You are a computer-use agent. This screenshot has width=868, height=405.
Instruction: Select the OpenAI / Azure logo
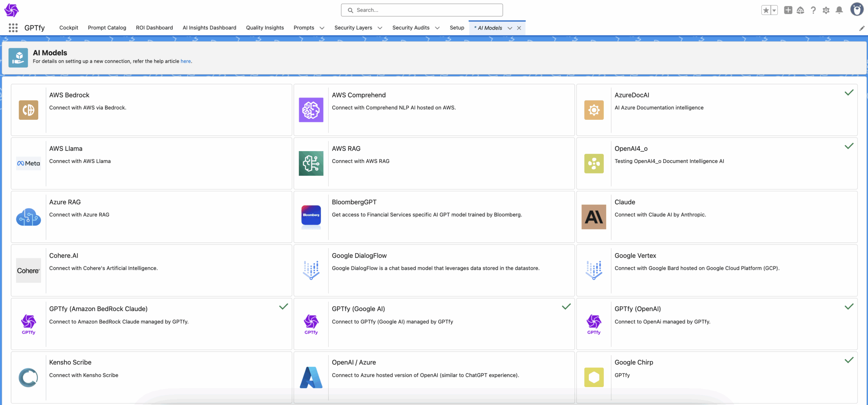click(311, 377)
